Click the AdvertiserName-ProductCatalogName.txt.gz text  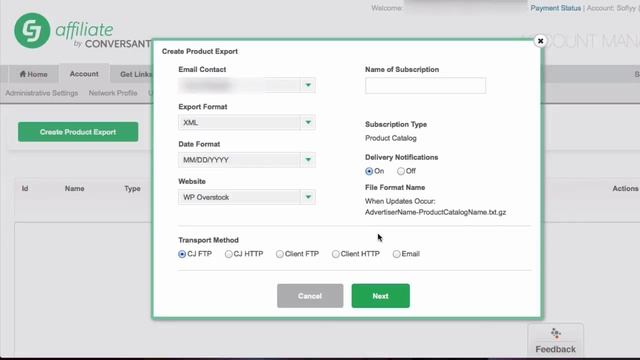click(436, 212)
